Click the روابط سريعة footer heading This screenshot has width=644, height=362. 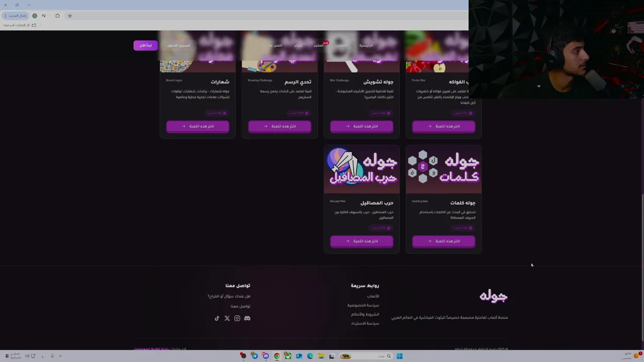365,286
